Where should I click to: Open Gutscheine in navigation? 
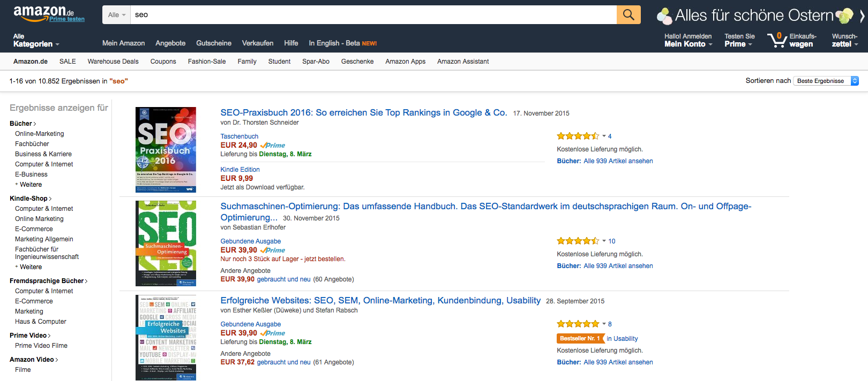click(214, 43)
